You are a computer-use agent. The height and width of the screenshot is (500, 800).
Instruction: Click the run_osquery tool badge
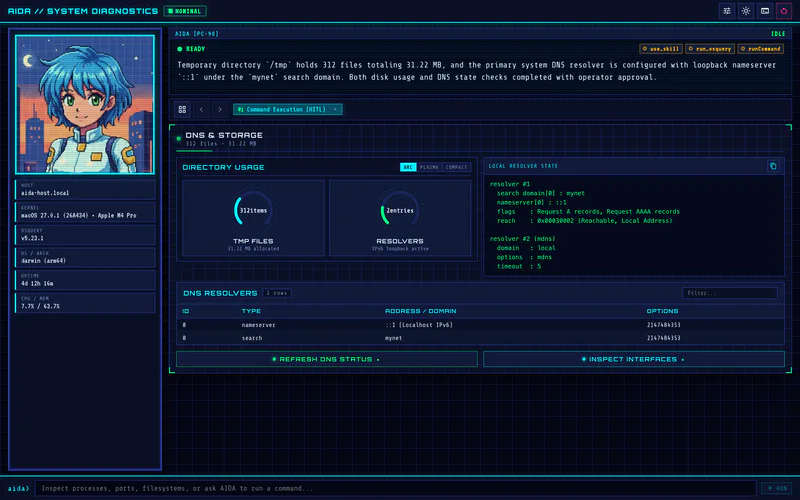coord(710,49)
